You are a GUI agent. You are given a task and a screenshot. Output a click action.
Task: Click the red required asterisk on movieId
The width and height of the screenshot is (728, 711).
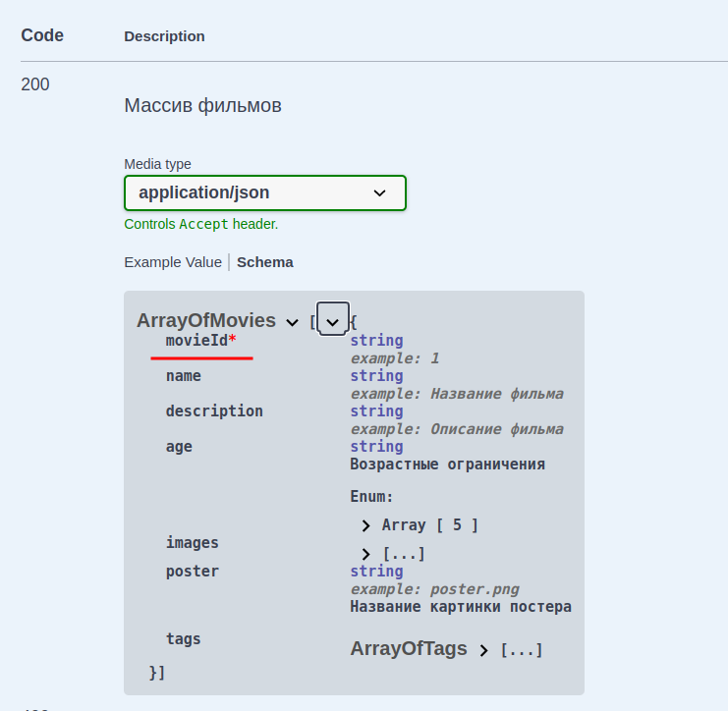coord(233,340)
